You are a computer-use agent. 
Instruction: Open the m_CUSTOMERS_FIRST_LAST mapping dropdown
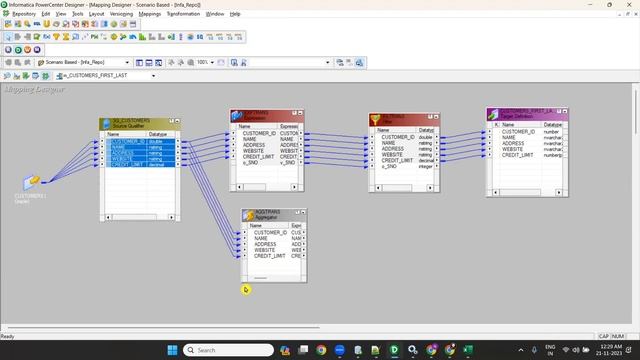[153, 76]
